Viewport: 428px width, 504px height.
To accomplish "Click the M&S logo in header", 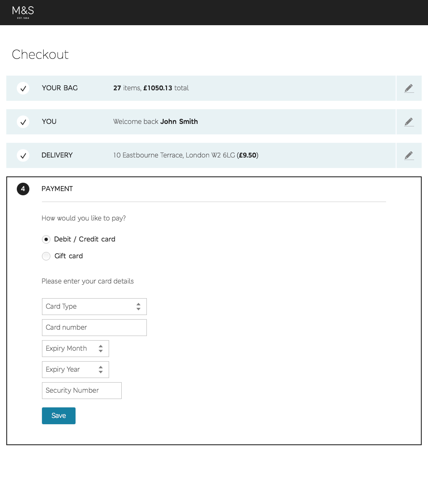I will 23,12.
